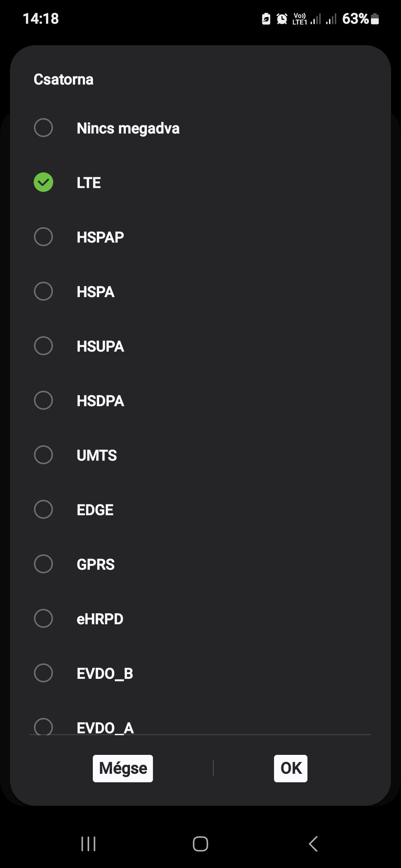Image resolution: width=401 pixels, height=868 pixels.
Task: Select the HSPA radio button
Action: [43, 291]
